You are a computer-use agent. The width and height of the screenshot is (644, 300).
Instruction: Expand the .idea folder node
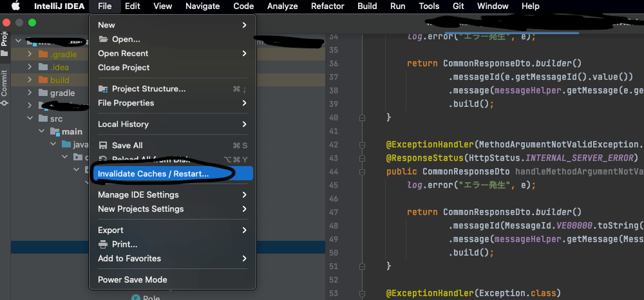[30, 68]
